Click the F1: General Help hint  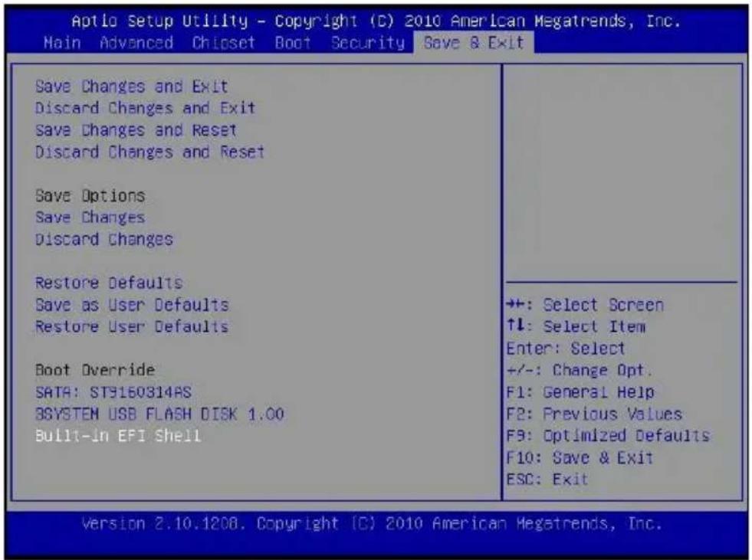click(580, 392)
